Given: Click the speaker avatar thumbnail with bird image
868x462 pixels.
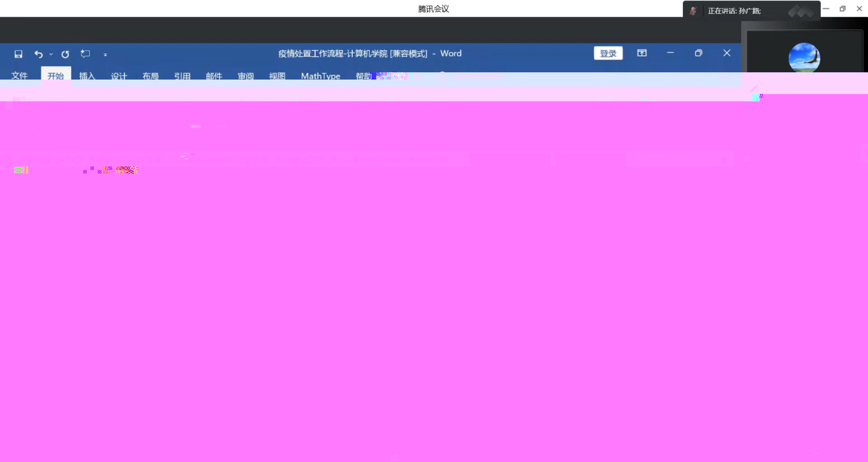Looking at the screenshot, I should click(804, 58).
